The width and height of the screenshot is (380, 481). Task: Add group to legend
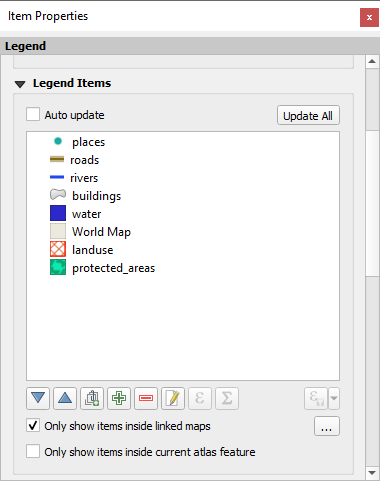[92, 398]
